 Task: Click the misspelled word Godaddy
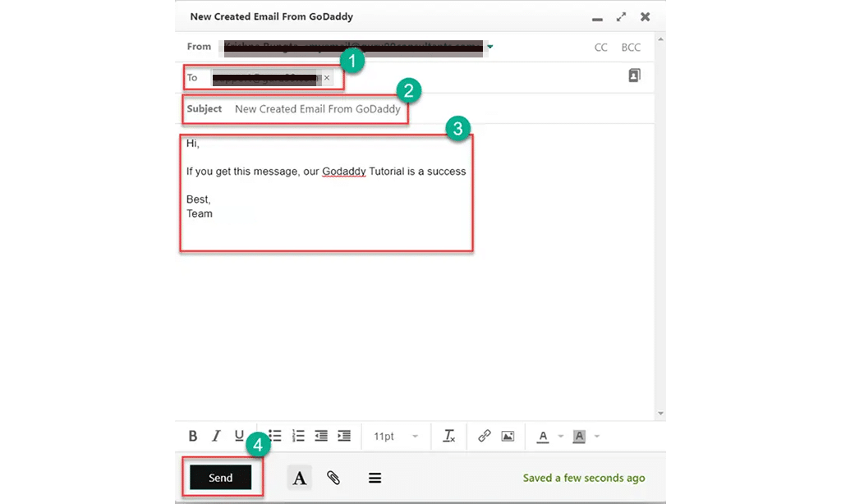pyautogui.click(x=344, y=172)
